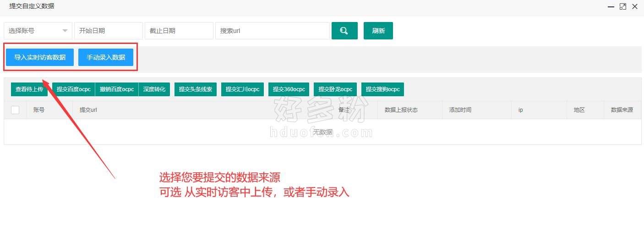Click 导入实时访客数据 button
This screenshot has width=644, height=231.
40,57
